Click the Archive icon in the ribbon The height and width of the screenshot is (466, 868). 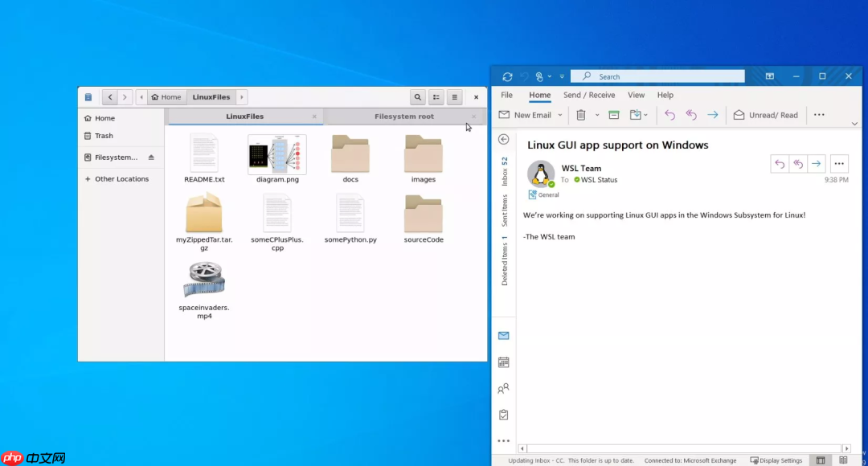(614, 115)
